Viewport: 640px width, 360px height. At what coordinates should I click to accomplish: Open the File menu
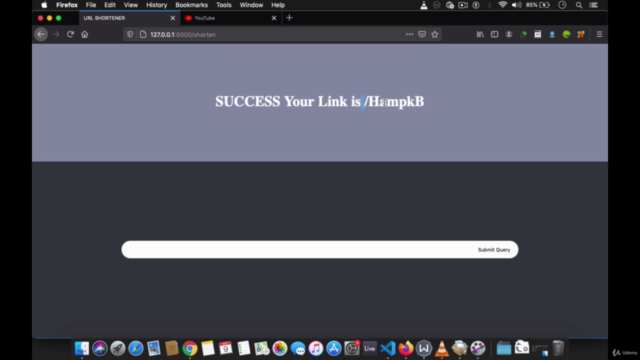click(91, 5)
